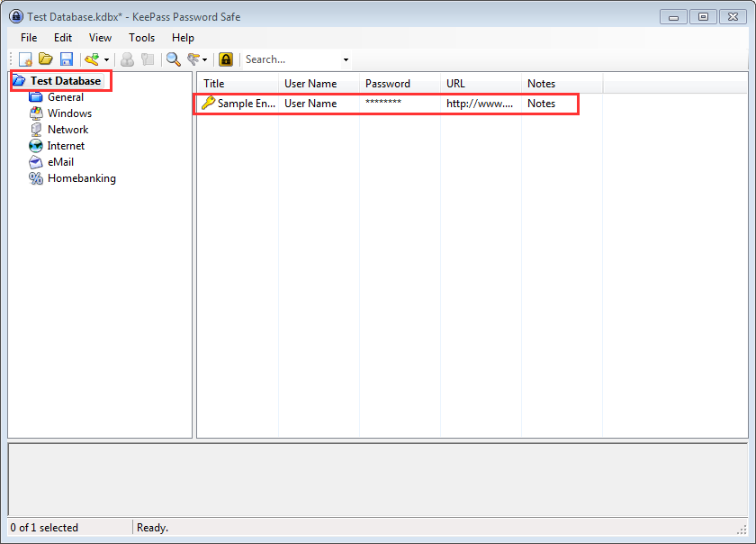Lock the workspace with the padlock icon
The height and width of the screenshot is (544, 756).
click(226, 59)
